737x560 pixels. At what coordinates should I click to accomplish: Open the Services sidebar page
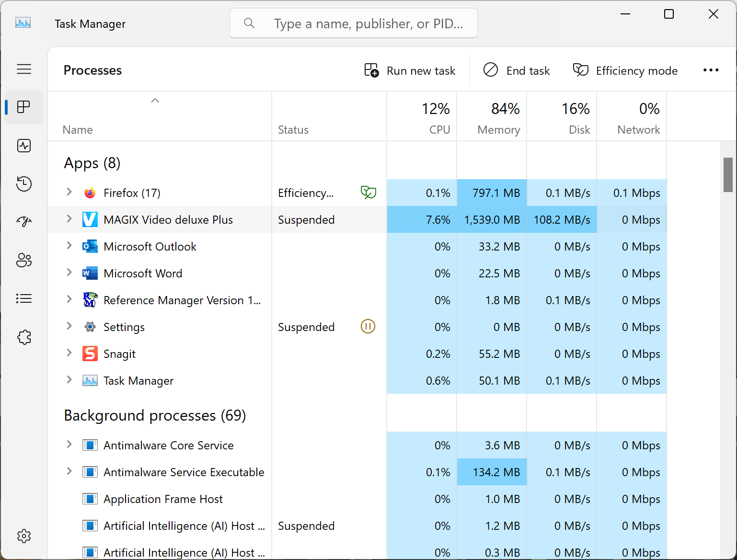[x=24, y=337]
